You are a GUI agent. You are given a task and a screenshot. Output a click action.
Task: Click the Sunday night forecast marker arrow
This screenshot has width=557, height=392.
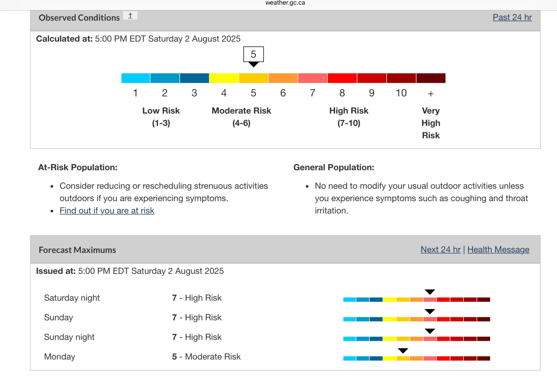[x=430, y=331]
